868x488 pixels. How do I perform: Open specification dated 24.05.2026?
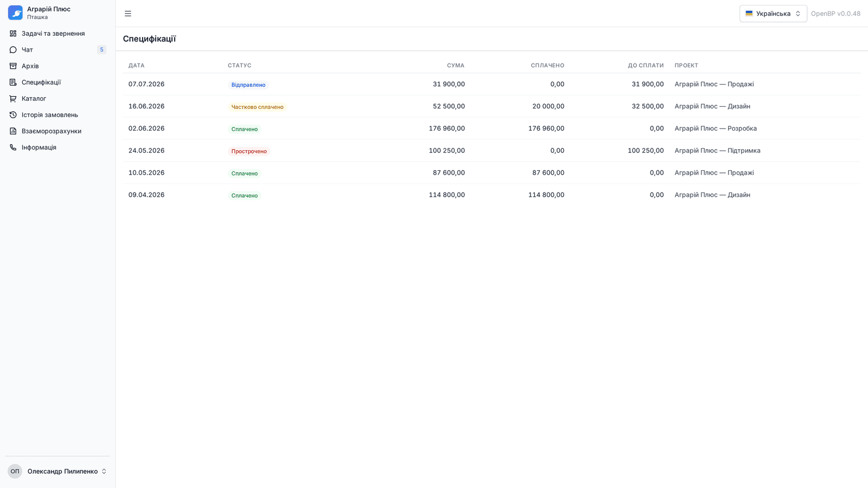coord(492,151)
